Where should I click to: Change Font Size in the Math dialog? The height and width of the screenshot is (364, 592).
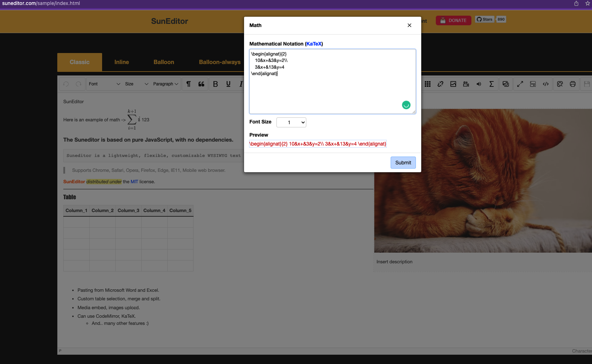(291, 122)
